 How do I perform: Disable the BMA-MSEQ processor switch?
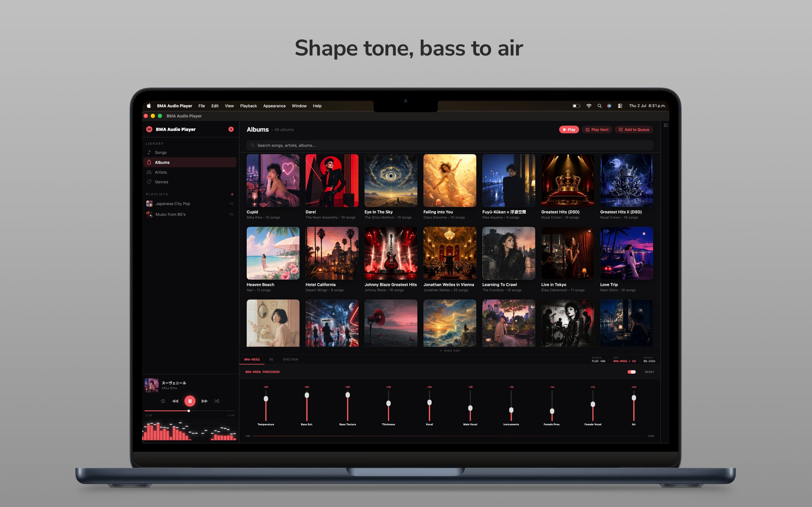pos(632,372)
